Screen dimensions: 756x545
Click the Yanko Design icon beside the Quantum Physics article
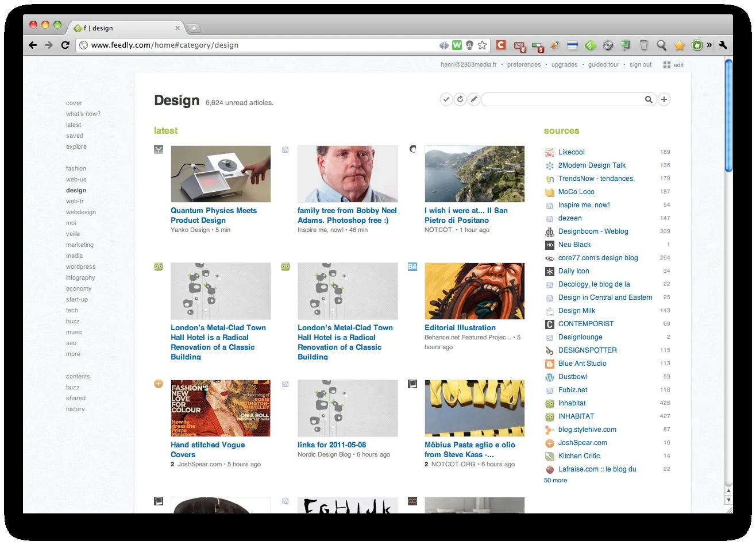pyautogui.click(x=159, y=149)
